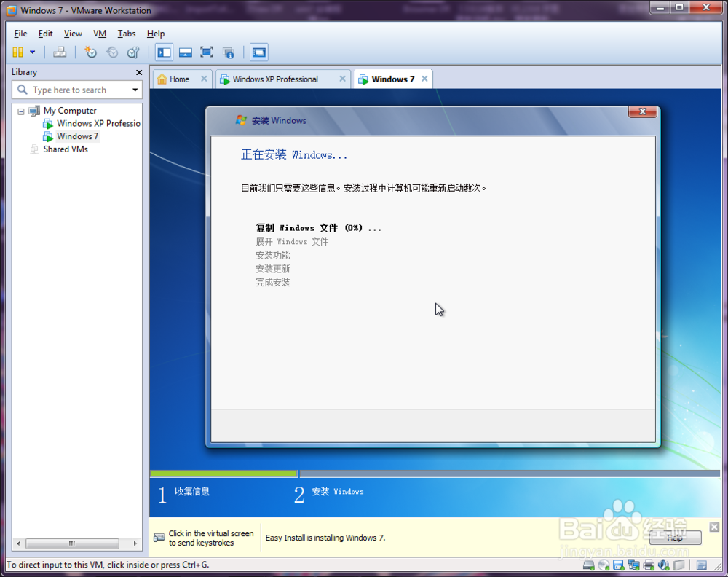Click the printer status bar icon
728x577 pixels.
click(x=649, y=565)
